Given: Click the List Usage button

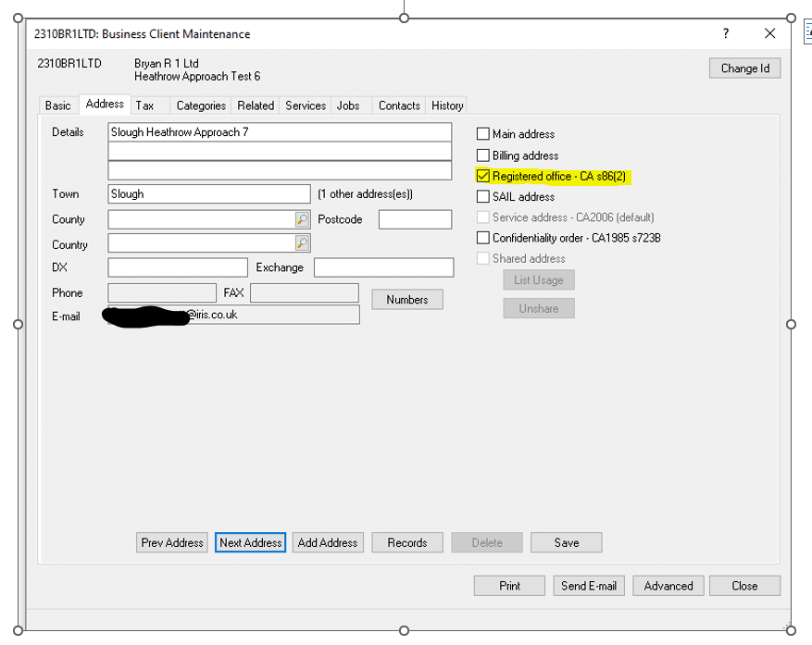Looking at the screenshot, I should pyautogui.click(x=539, y=280).
